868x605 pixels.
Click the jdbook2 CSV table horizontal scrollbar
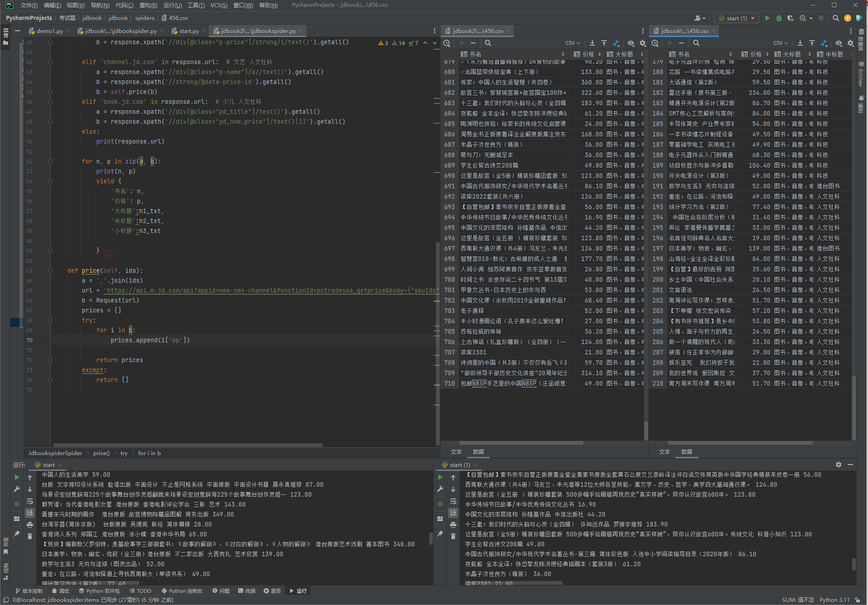521,443
